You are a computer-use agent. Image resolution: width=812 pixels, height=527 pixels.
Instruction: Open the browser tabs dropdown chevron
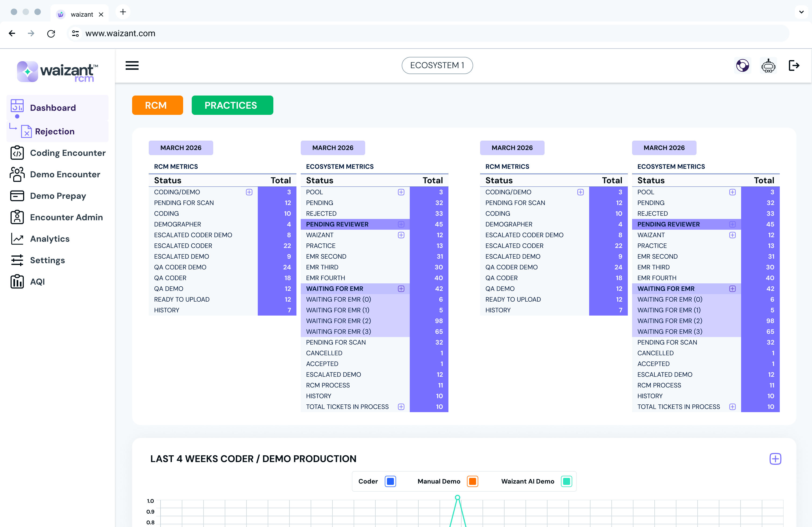(801, 12)
